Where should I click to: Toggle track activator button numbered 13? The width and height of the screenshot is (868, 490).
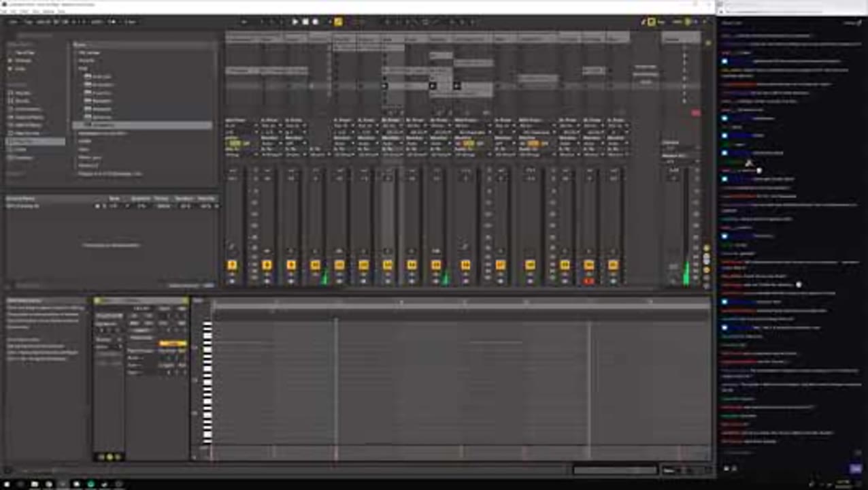coord(388,265)
